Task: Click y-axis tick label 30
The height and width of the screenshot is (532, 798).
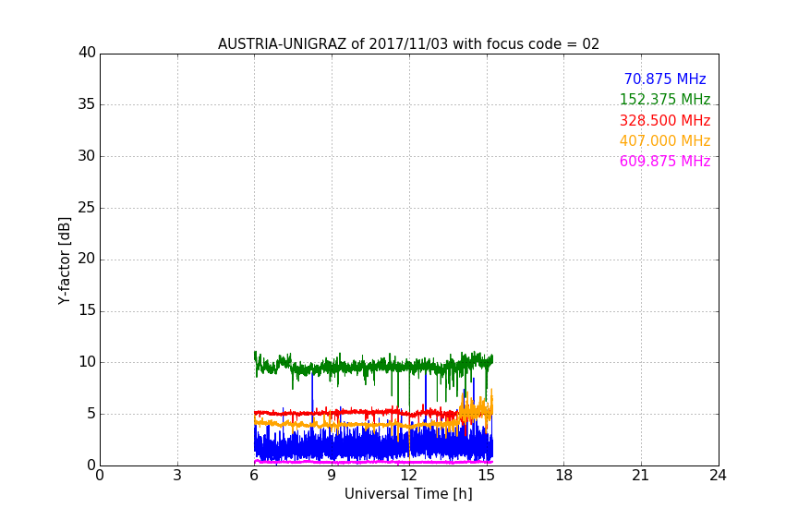Action: (x=87, y=156)
